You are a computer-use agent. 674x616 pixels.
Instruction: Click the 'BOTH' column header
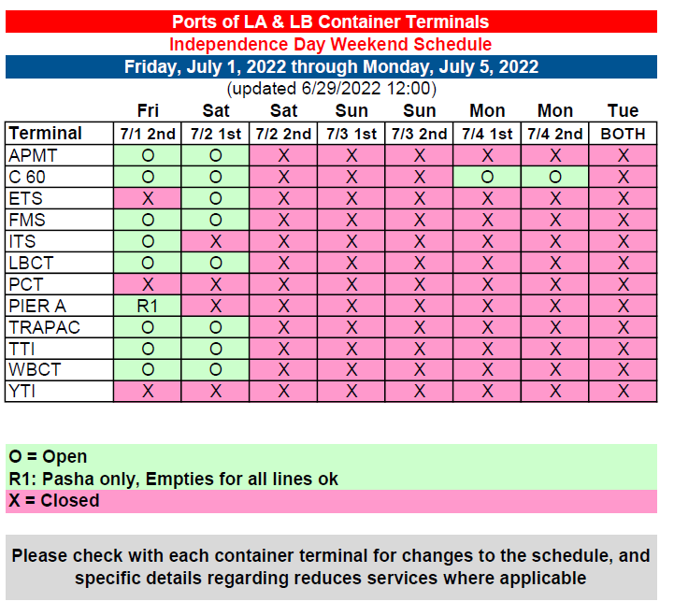tap(623, 134)
